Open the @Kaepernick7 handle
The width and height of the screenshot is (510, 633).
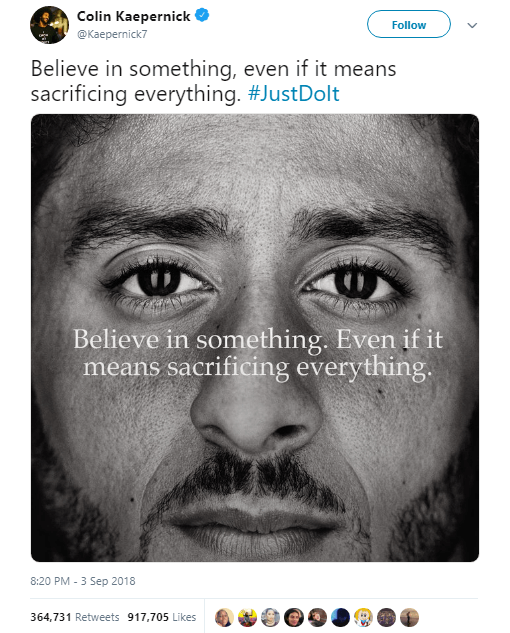tap(112, 34)
